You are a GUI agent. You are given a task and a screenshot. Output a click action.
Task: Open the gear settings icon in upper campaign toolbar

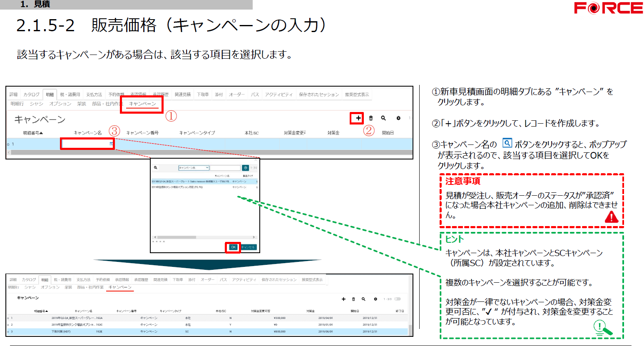398,118
